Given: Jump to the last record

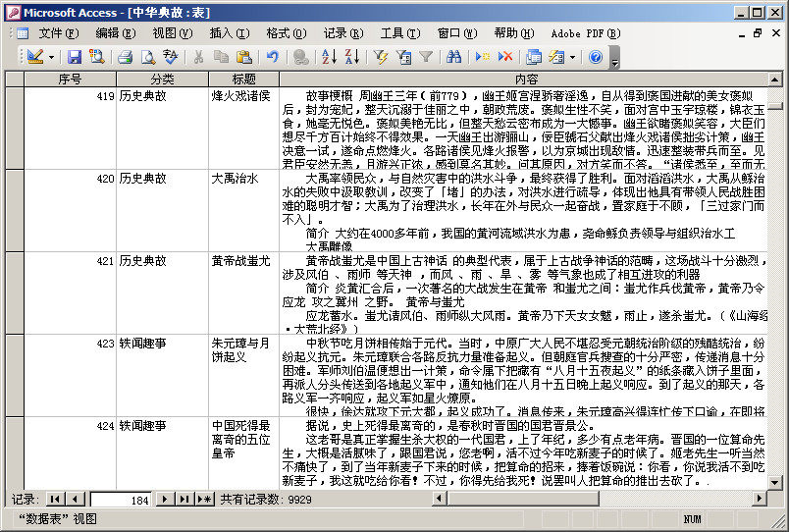Looking at the screenshot, I should (184, 500).
